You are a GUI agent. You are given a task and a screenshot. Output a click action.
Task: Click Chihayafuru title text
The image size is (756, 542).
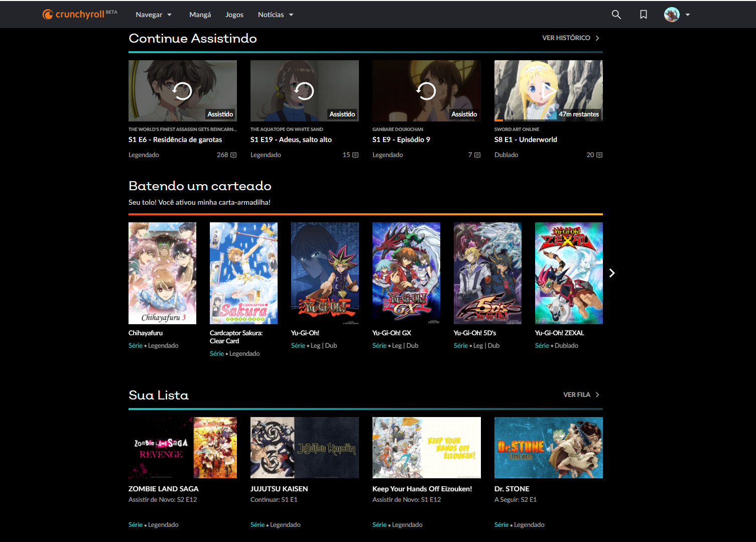(146, 333)
